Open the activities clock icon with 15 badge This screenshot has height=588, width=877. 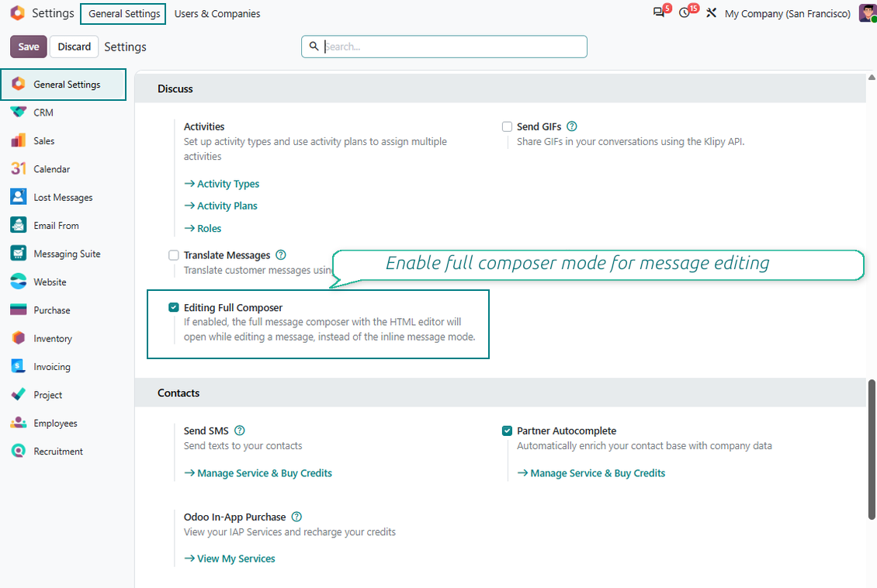coord(684,12)
